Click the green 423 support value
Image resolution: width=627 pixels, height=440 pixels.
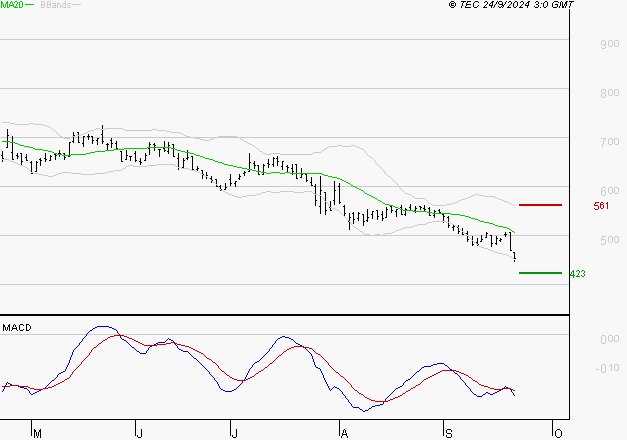pyautogui.click(x=577, y=274)
